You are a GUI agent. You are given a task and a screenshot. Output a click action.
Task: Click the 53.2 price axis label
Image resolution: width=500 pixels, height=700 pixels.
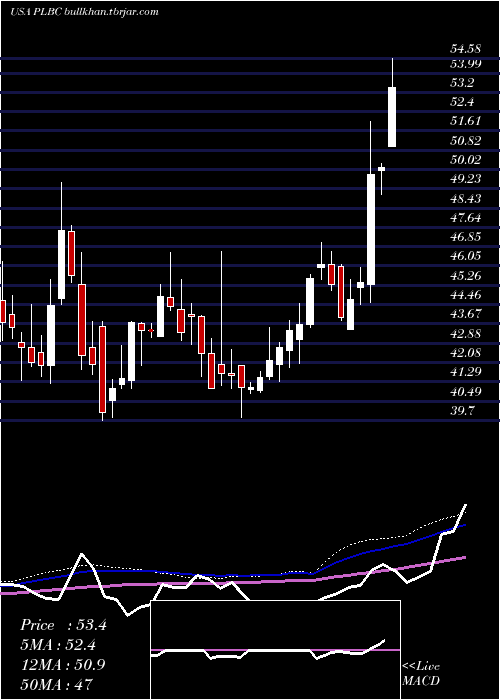click(x=462, y=83)
